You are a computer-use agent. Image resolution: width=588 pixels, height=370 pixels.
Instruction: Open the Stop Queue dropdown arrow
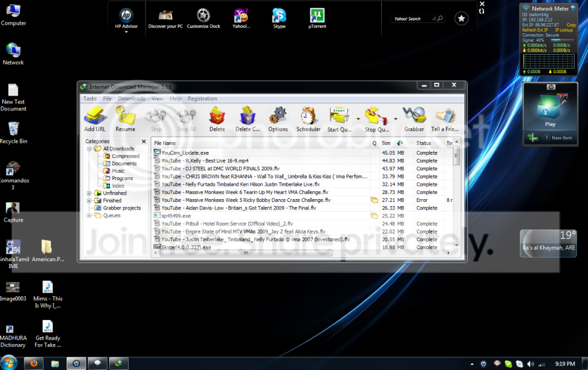(395, 119)
